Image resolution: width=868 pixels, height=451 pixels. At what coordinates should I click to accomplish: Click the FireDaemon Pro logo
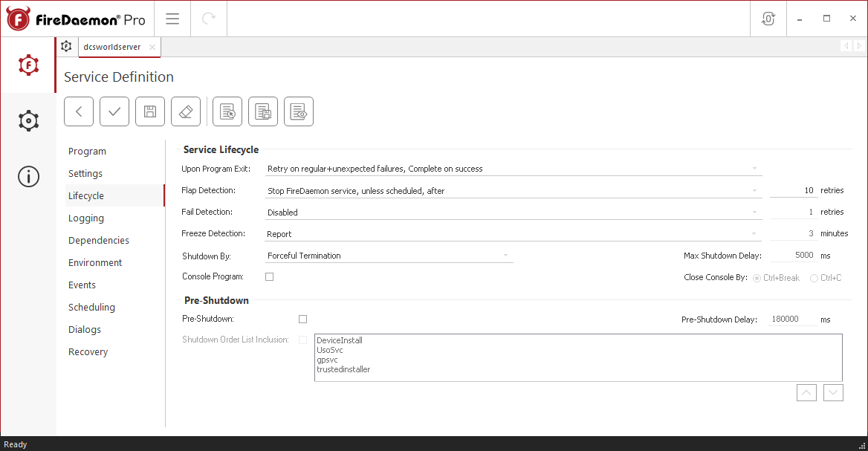[x=76, y=19]
